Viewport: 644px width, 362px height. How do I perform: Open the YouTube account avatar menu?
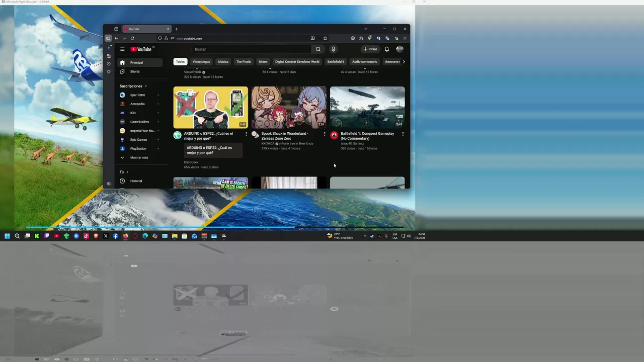pos(400,49)
